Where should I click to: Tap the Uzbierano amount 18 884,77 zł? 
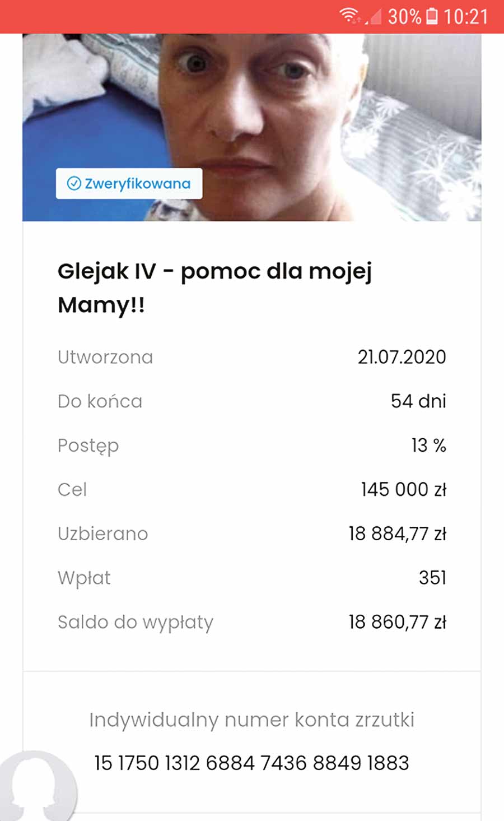[397, 534]
